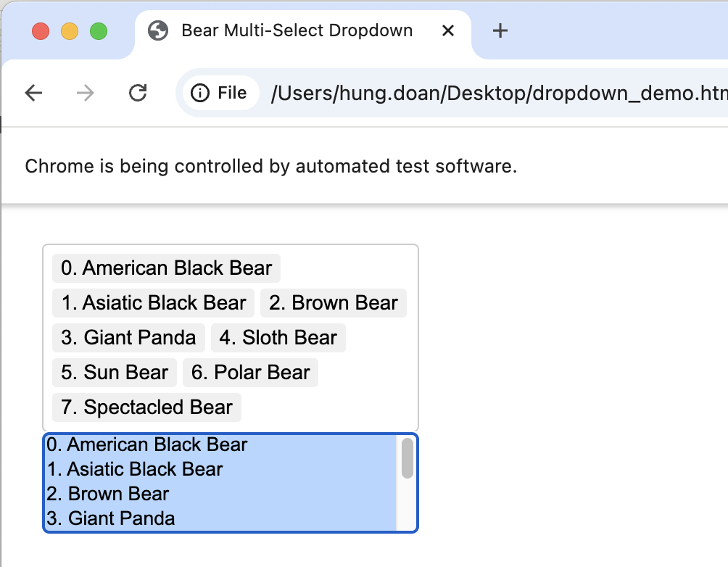Close the Bear Multi-Select Dropdown tab
The width and height of the screenshot is (728, 567).
click(448, 30)
